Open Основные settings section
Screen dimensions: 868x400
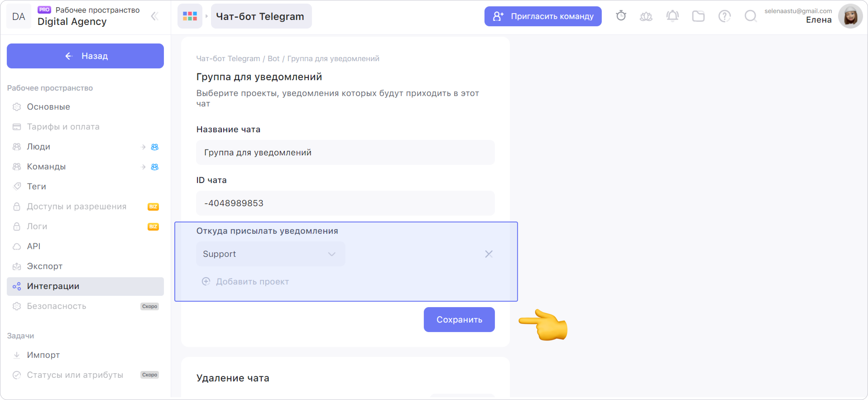pos(85,107)
